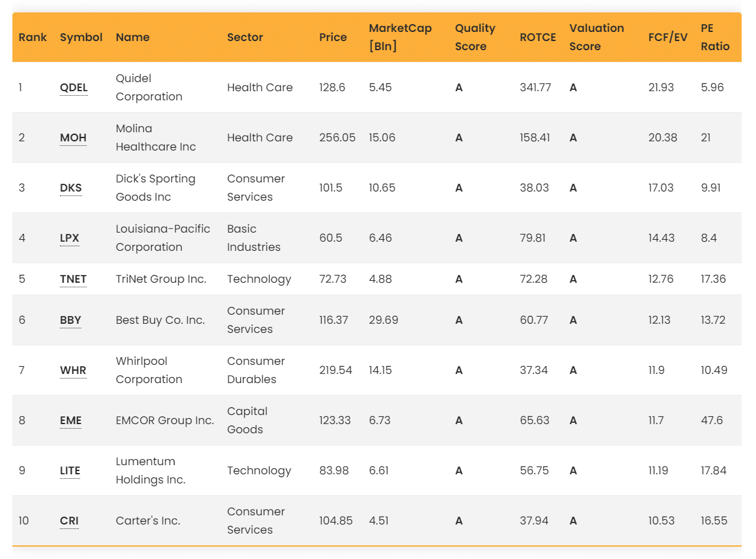Click TriNet FCF/EV value 12.76

pos(660,279)
